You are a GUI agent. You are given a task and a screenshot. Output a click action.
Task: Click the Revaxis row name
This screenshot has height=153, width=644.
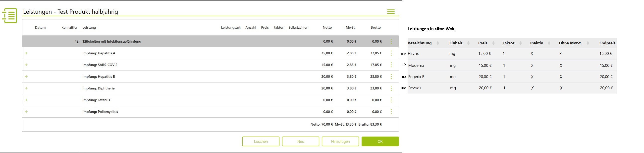tap(415, 88)
